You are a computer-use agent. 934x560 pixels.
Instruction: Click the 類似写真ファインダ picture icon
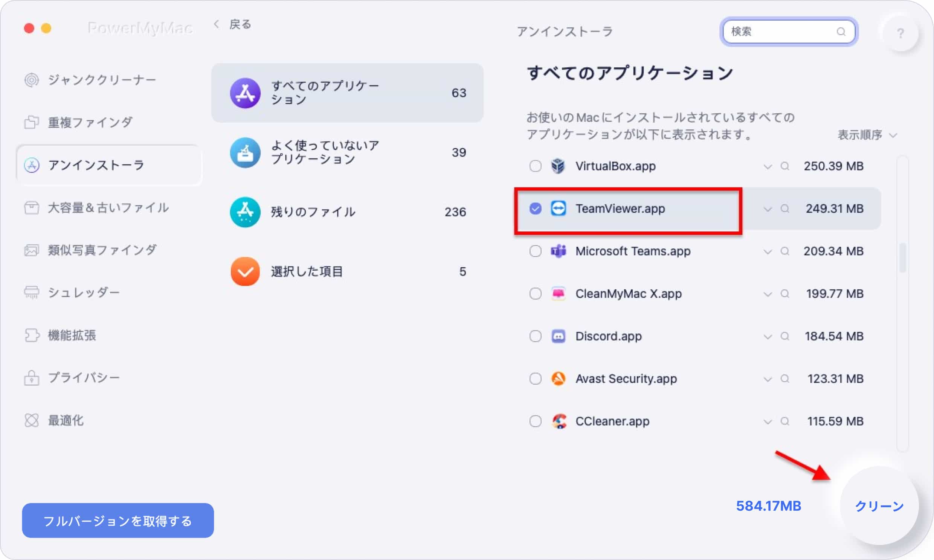(x=32, y=250)
